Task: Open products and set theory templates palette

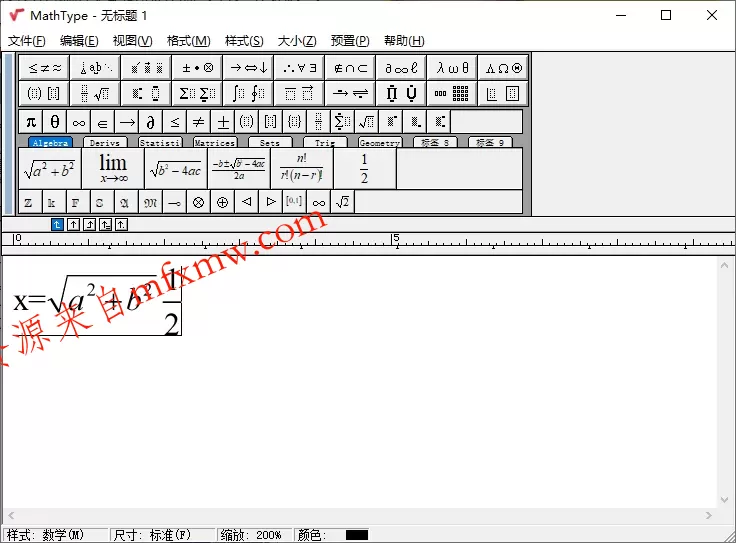Action: (401, 93)
